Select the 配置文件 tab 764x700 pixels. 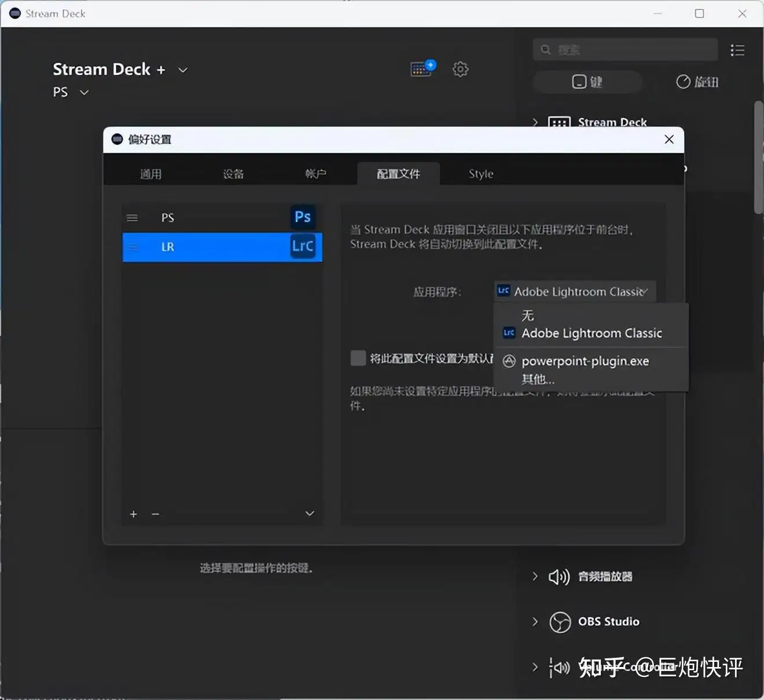(399, 174)
